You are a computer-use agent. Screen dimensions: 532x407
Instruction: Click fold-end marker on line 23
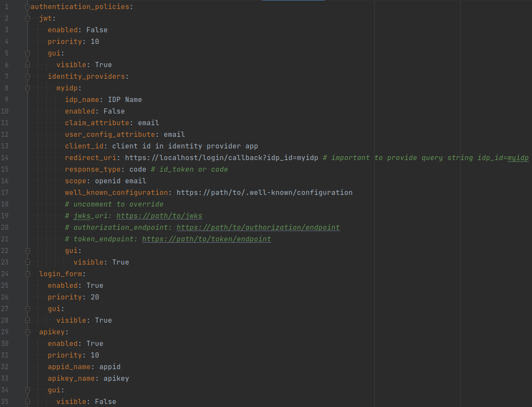28,262
